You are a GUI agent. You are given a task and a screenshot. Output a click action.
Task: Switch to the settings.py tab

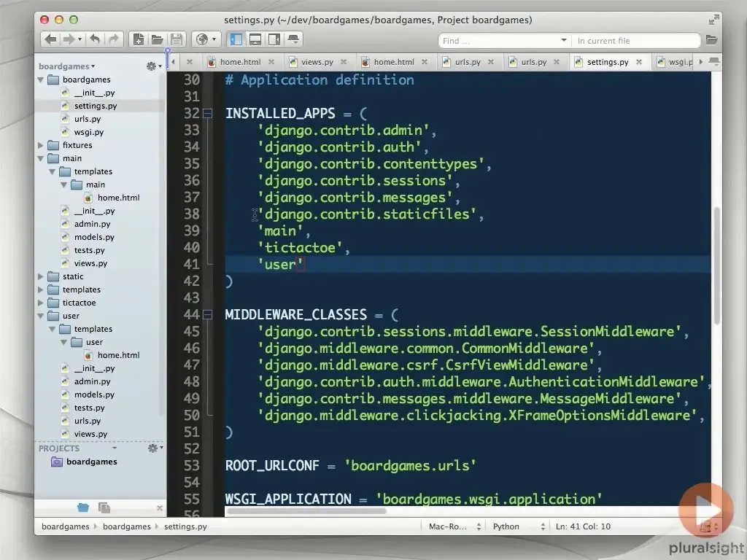click(608, 62)
